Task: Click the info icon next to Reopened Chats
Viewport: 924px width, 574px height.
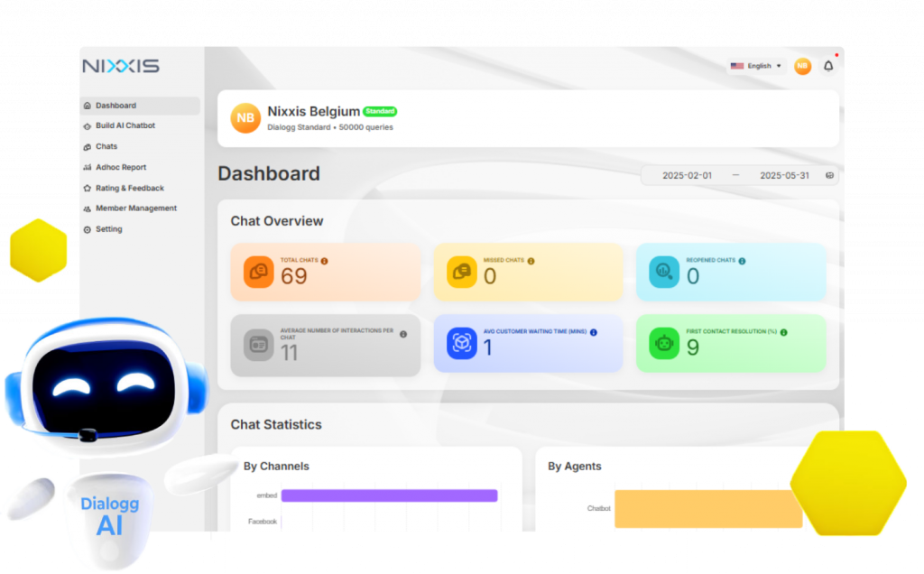Action: 742,261
